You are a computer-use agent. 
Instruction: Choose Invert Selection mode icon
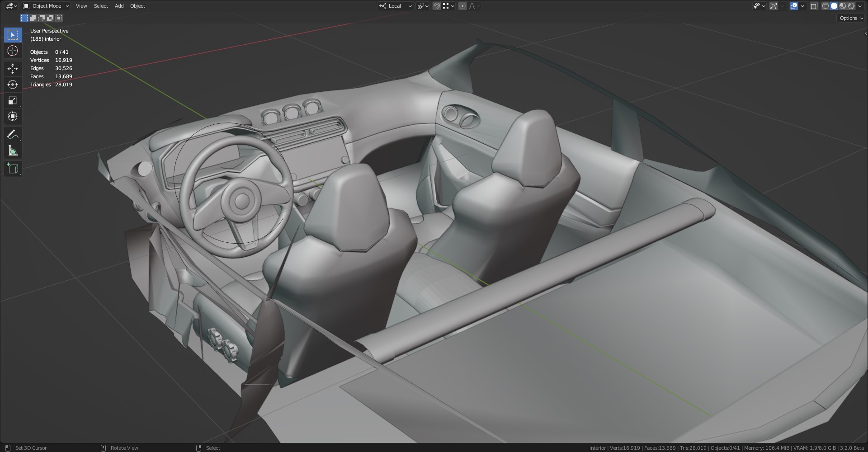click(50, 18)
